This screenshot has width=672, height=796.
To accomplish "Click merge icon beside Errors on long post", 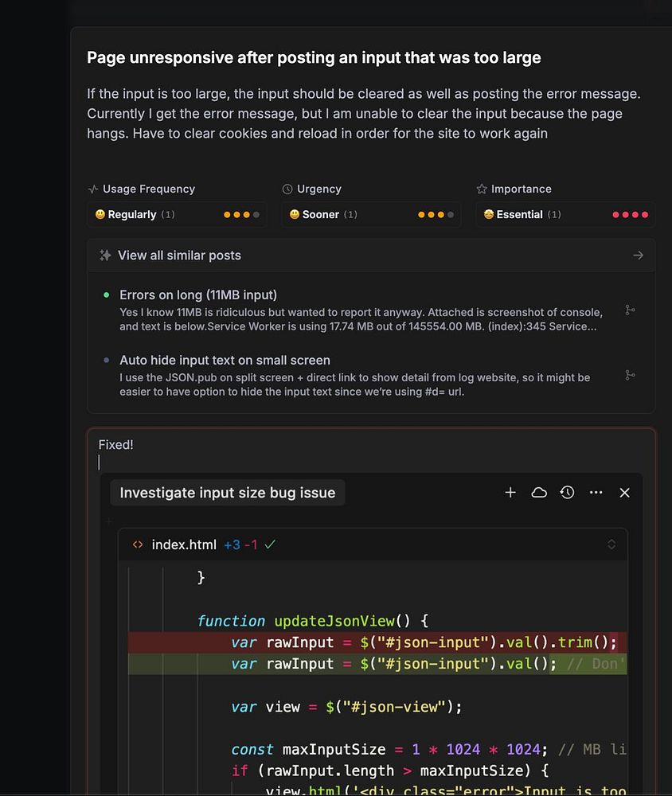I will point(630,310).
